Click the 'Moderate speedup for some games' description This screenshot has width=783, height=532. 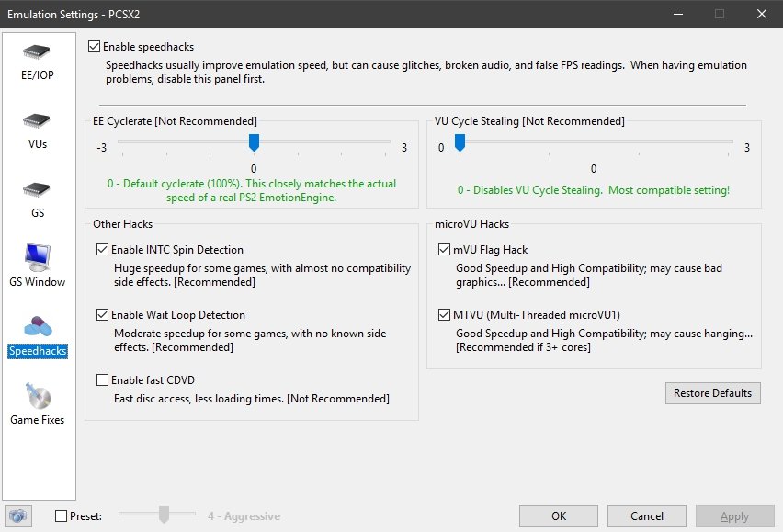pos(250,340)
